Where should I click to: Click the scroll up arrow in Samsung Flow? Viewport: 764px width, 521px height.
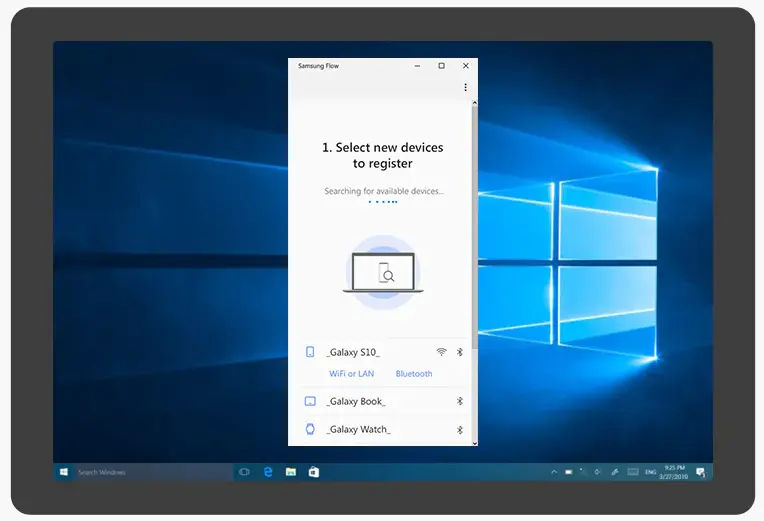(475, 103)
